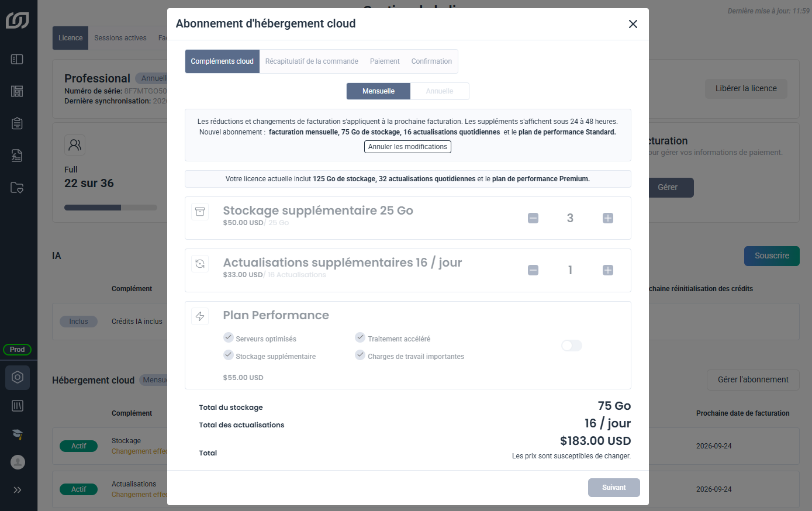Open the dashboard grid icon in the sidebar
The height and width of the screenshot is (511, 812).
17,91
